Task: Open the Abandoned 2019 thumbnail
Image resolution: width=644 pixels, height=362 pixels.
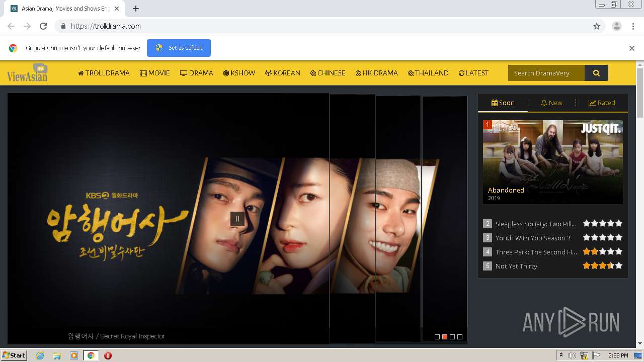Action: [553, 162]
